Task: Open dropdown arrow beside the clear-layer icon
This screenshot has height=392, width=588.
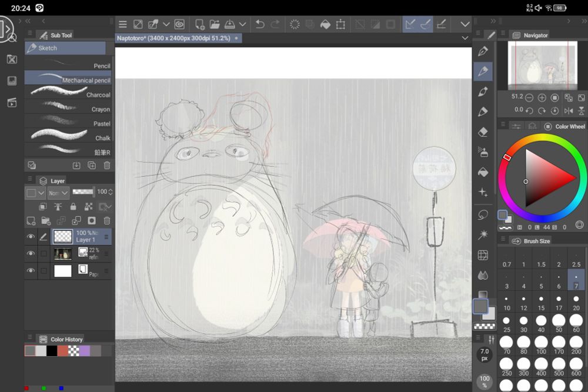Action: (x=166, y=25)
